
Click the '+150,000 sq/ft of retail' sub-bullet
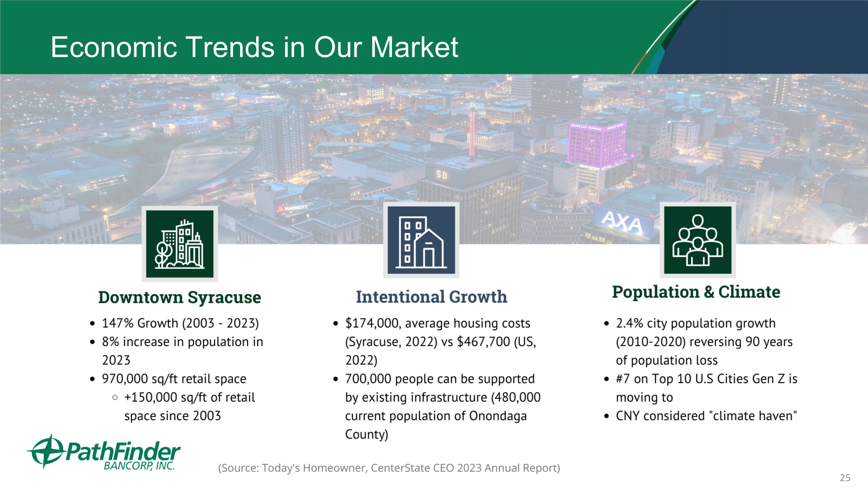click(x=190, y=397)
